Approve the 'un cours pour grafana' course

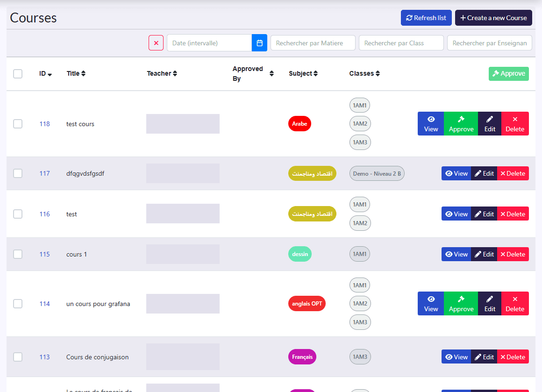pyautogui.click(x=461, y=304)
